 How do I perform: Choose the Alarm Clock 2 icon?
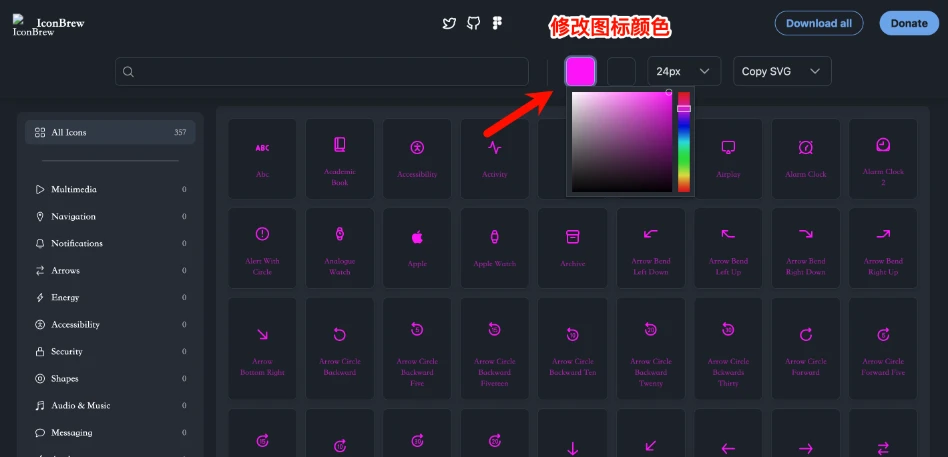[x=883, y=158]
